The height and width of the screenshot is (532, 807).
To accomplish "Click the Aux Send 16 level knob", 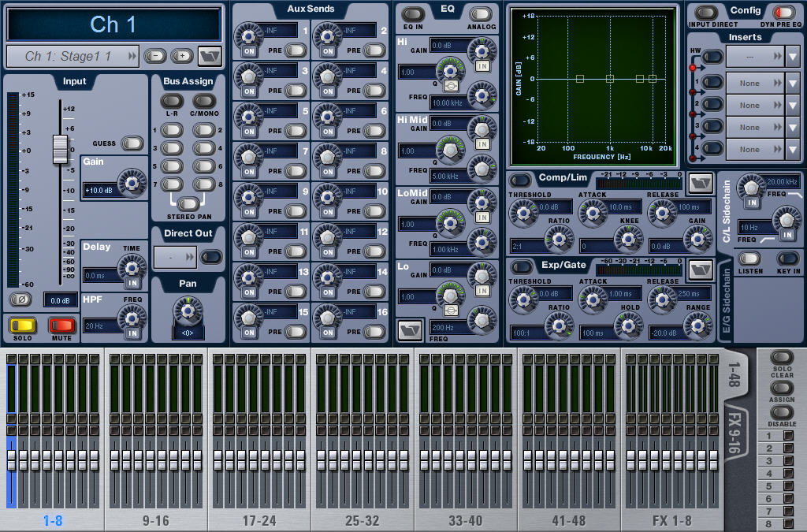I will click(x=327, y=317).
